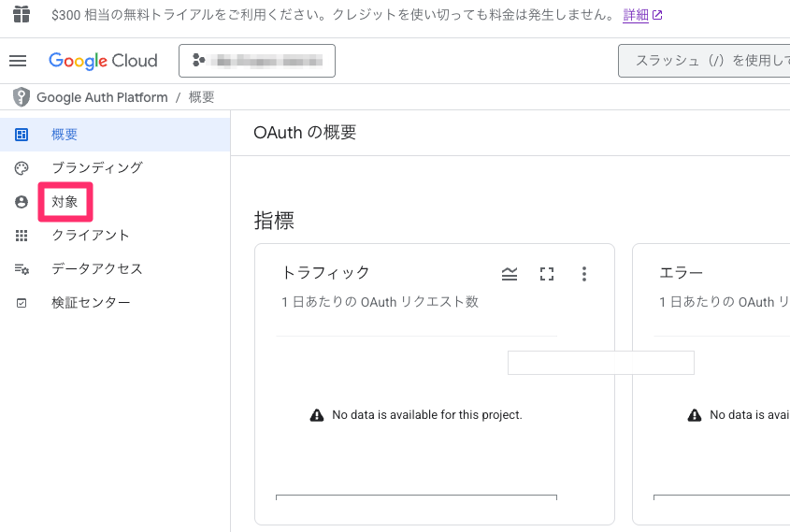The image size is (790, 532).
Task: Click the データアクセス settings-list icon
Action: pos(22,269)
